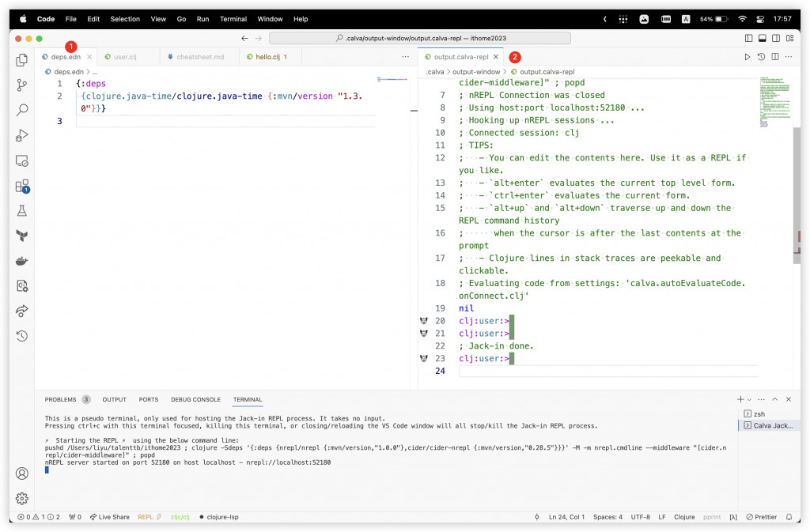This screenshot has width=810, height=532.
Task: Click the command center search field
Action: coord(420,38)
